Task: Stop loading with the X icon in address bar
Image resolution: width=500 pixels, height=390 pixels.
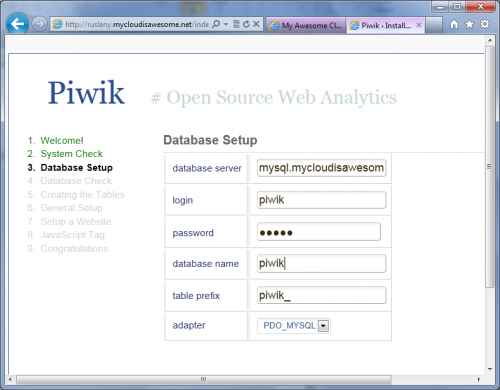Action: 256,24
